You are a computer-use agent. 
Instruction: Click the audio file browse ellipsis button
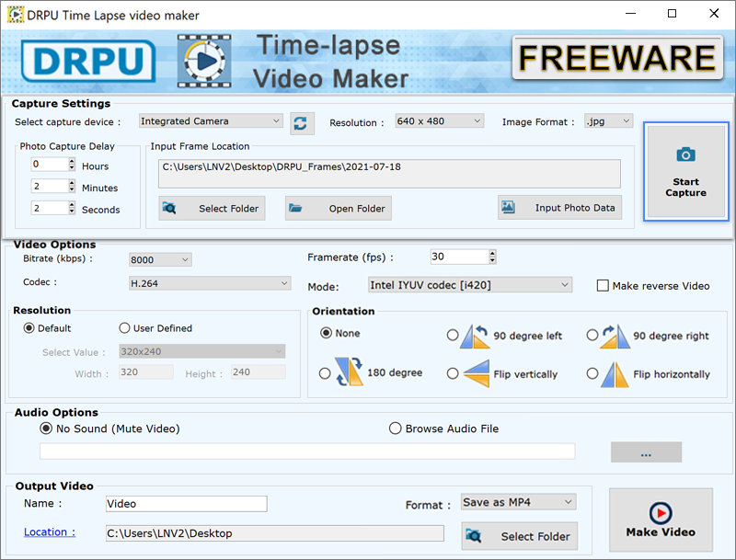(x=646, y=452)
